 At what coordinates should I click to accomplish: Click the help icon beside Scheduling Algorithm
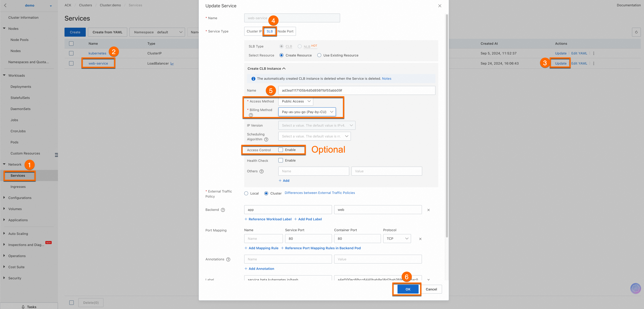(266, 139)
